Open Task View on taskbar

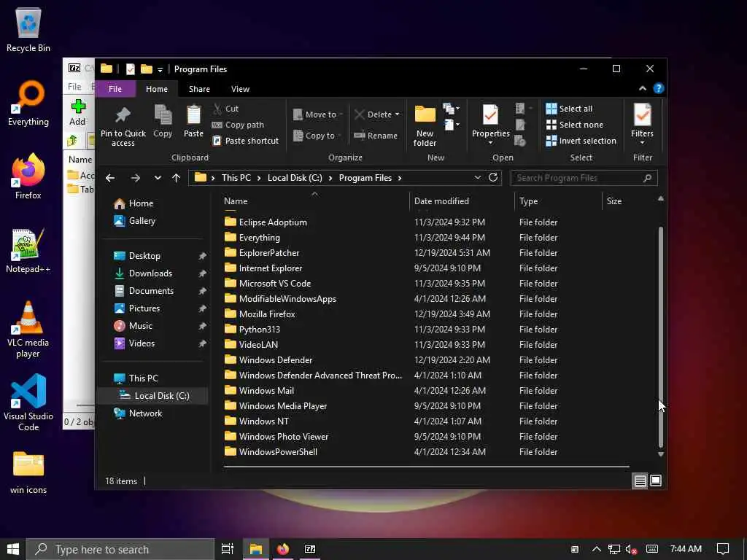(x=228, y=549)
